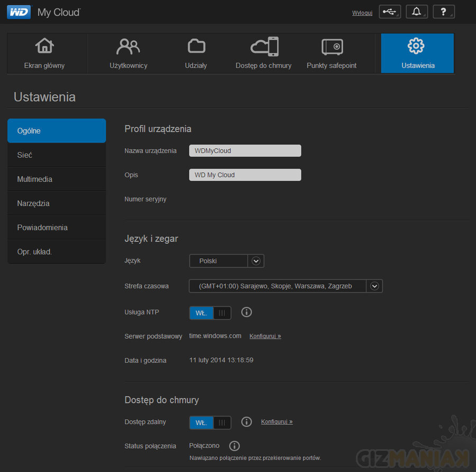Viewport: 476px width, 472px height.
Task: Click Konfiguruj link next to time.windows.com
Action: (x=265, y=336)
